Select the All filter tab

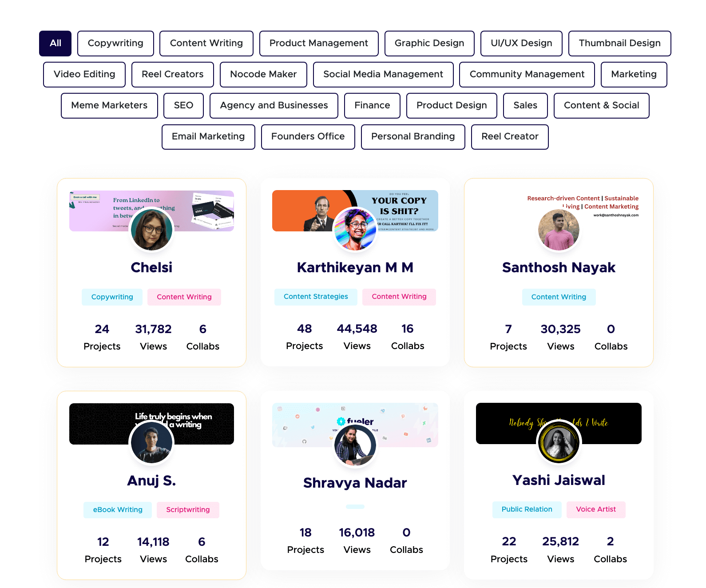tap(55, 44)
